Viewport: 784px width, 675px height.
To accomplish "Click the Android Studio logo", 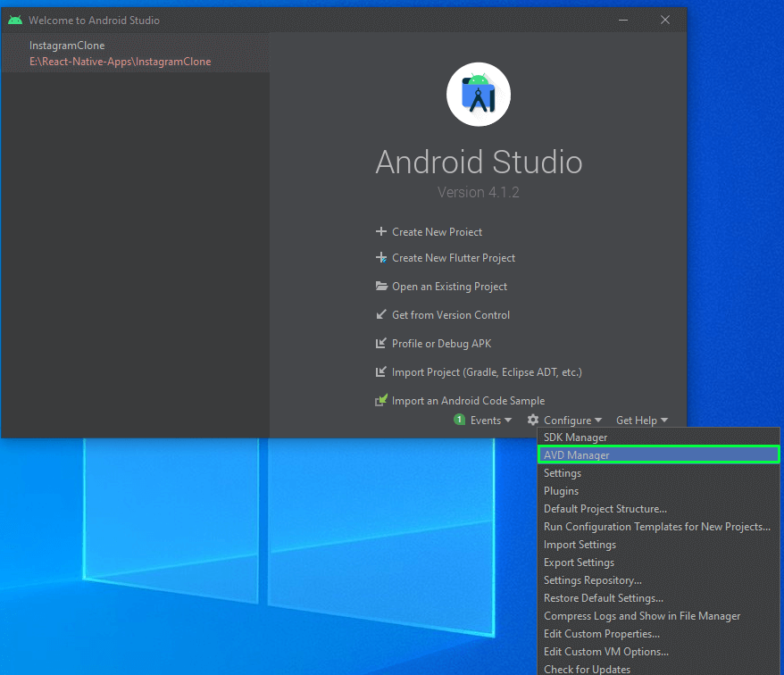I will tap(479, 95).
